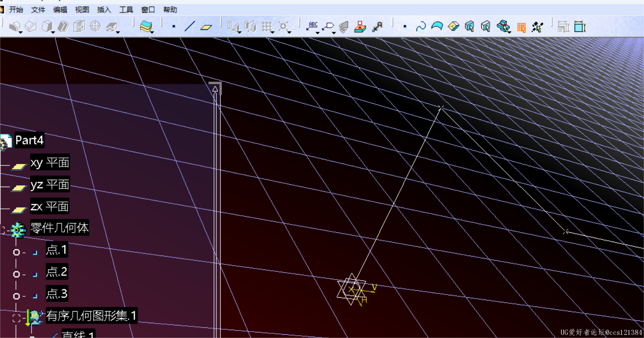The height and width of the screenshot is (338, 644).
Task: Open dropdown arrow under grayed grid pattern icon
Action: coord(272,32)
